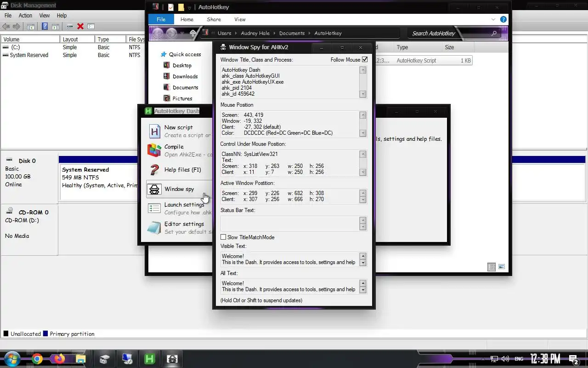Click Audrey Hale in the Explorer address breadcrumb
Screen dimensions: 588x368
point(255,33)
